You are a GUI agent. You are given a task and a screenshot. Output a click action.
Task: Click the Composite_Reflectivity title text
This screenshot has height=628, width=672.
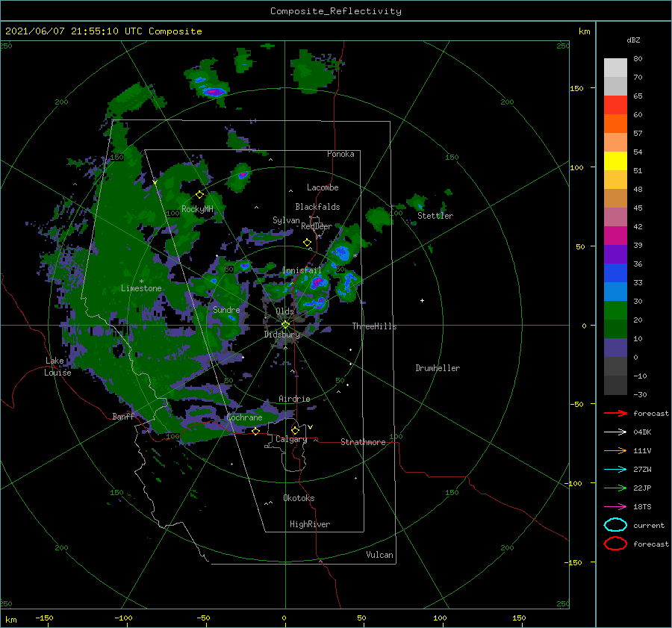click(336, 11)
